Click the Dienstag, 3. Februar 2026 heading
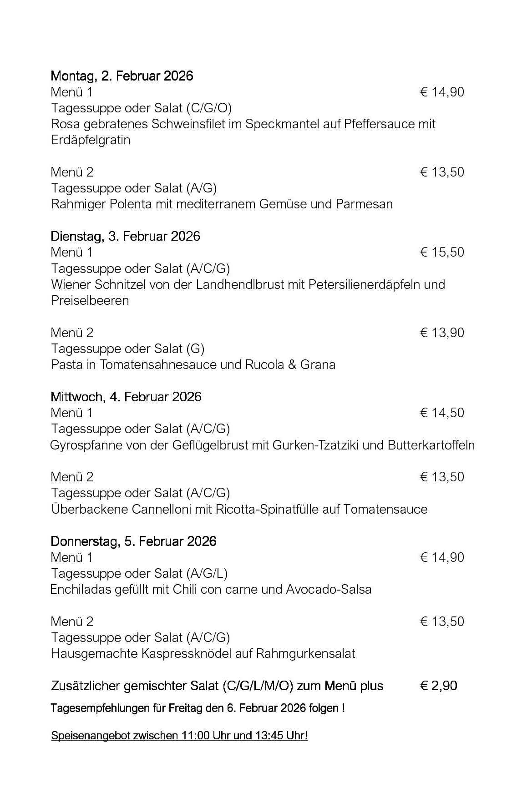Viewport: 532px width, 798px height. pos(125,236)
